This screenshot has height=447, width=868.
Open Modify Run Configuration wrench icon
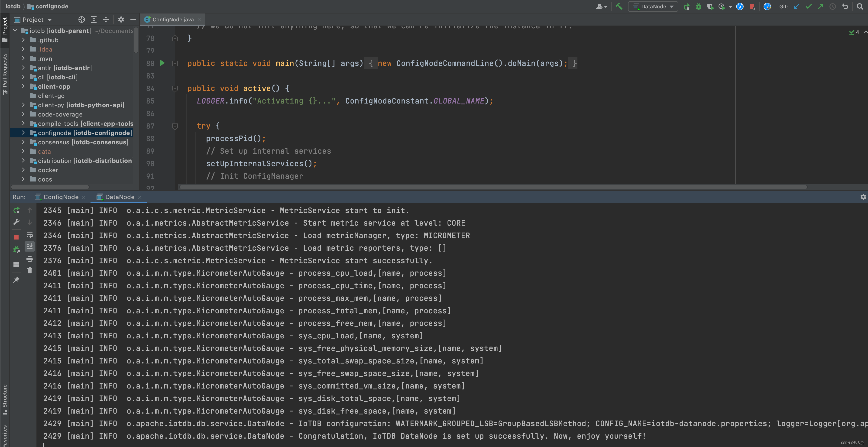(x=16, y=222)
